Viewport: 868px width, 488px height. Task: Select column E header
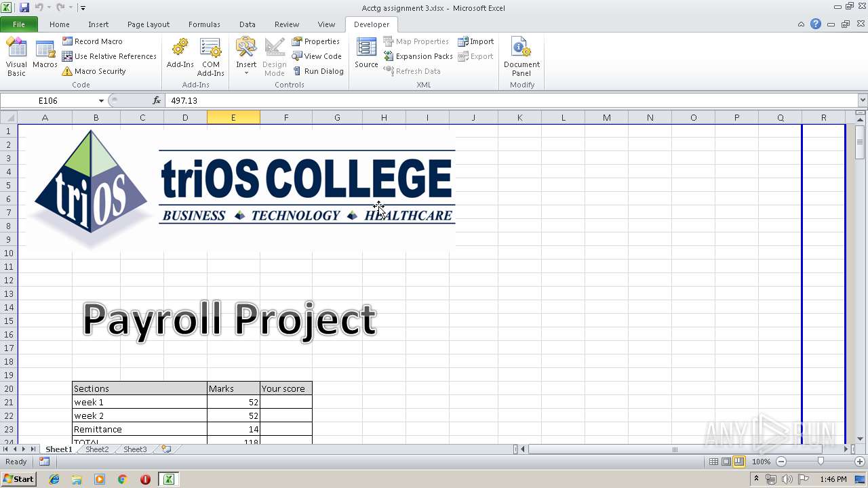click(x=233, y=117)
